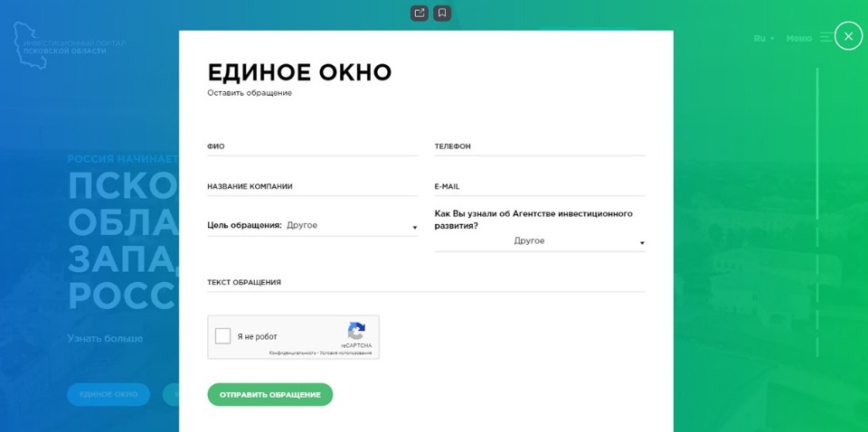This screenshot has height=432, width=868.
Task: Follow the 'Узнать больше' link
Action: [x=105, y=338]
